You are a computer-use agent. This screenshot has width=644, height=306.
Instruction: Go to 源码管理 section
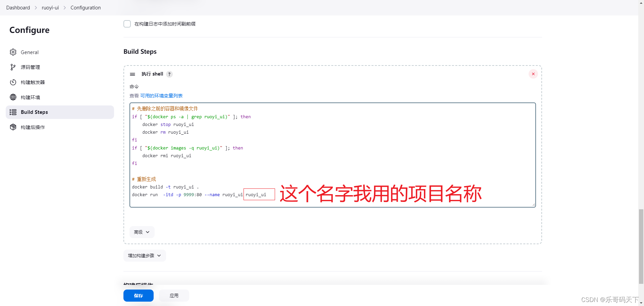click(60, 67)
